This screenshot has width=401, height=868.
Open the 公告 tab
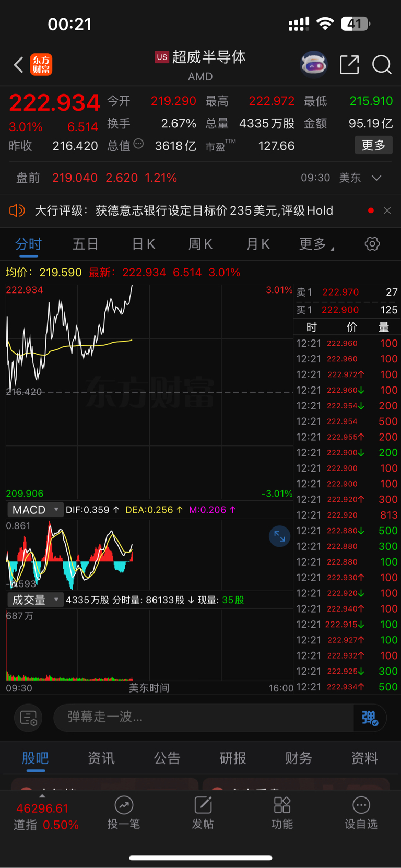pyautogui.click(x=167, y=758)
